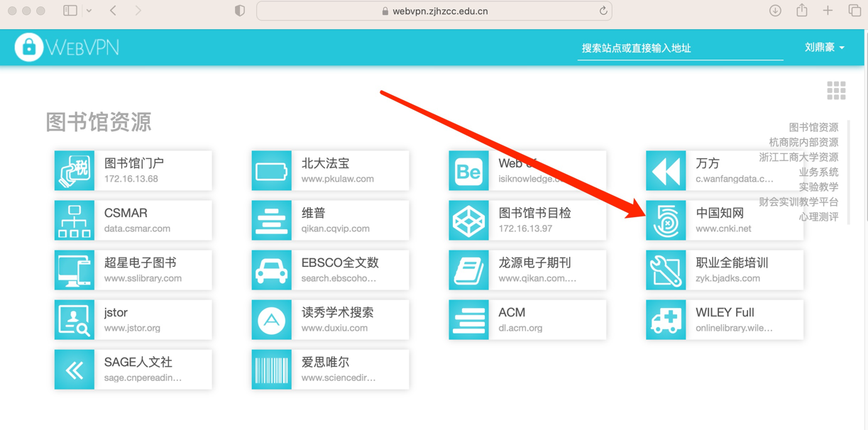This screenshot has width=868, height=430.
Task: Click the 龙源电子期刊 title text
Action: tap(534, 263)
